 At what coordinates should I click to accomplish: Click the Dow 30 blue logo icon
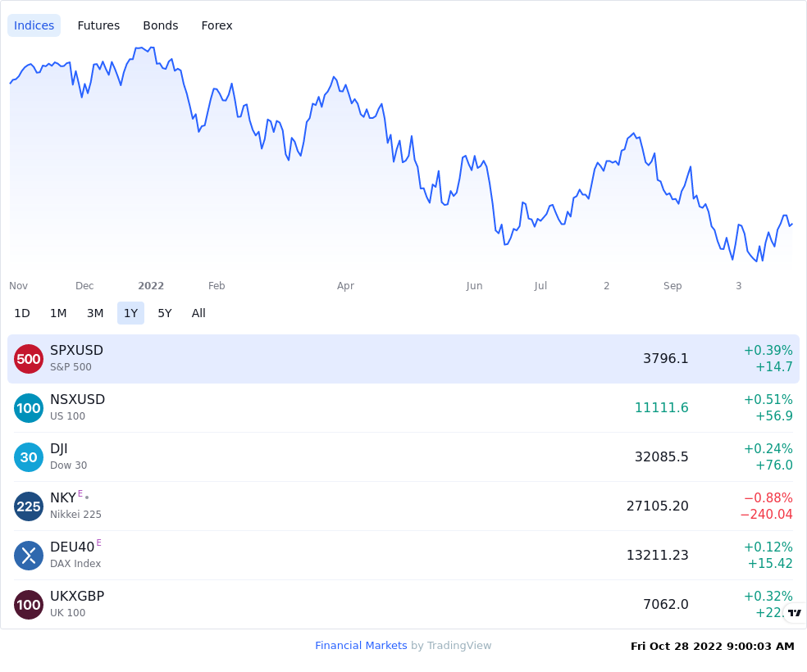[29, 457]
